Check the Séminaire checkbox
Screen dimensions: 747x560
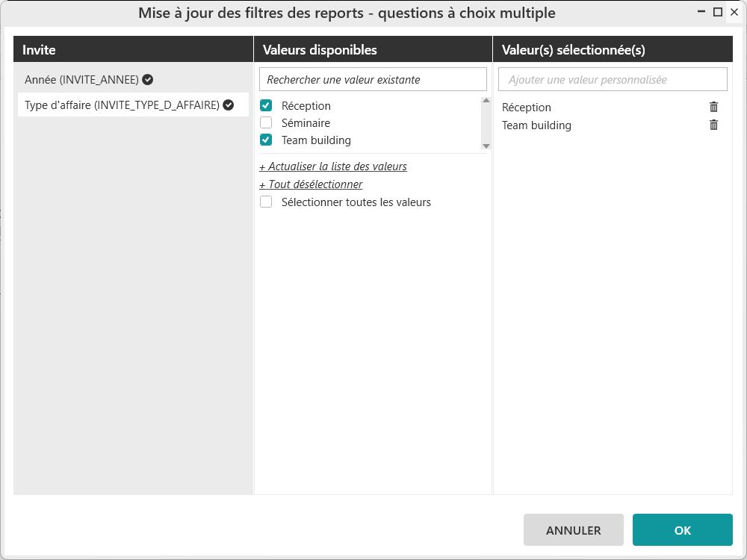click(x=266, y=122)
